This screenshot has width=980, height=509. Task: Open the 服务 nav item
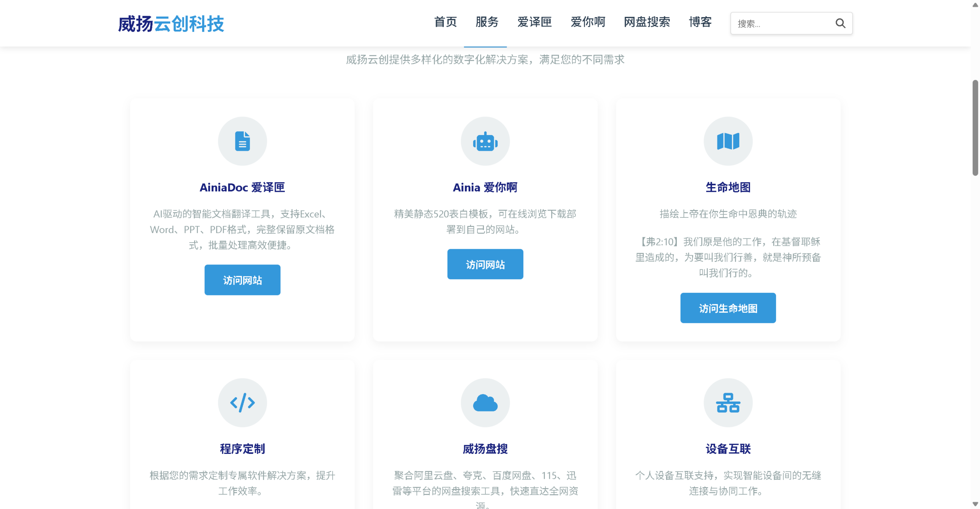pos(487,22)
